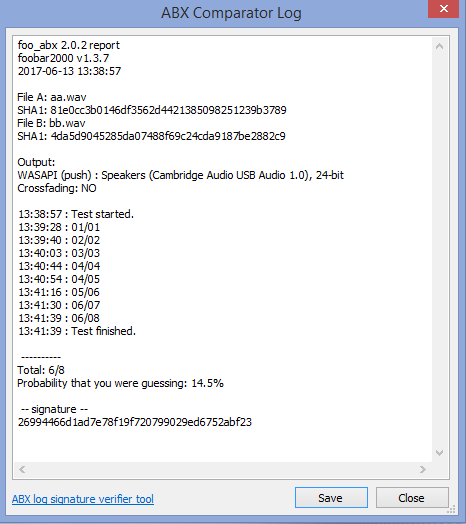This screenshot has width=466, height=524.
Task: Click the vertical scrollbar up arrow
Action: coord(439,46)
